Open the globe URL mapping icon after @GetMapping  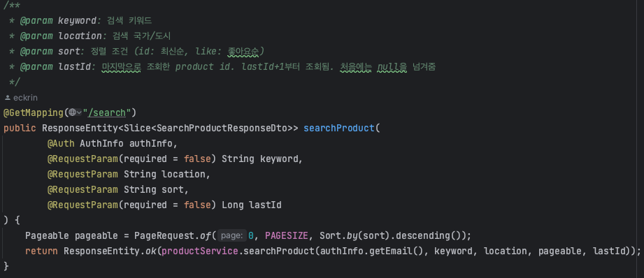click(x=75, y=112)
